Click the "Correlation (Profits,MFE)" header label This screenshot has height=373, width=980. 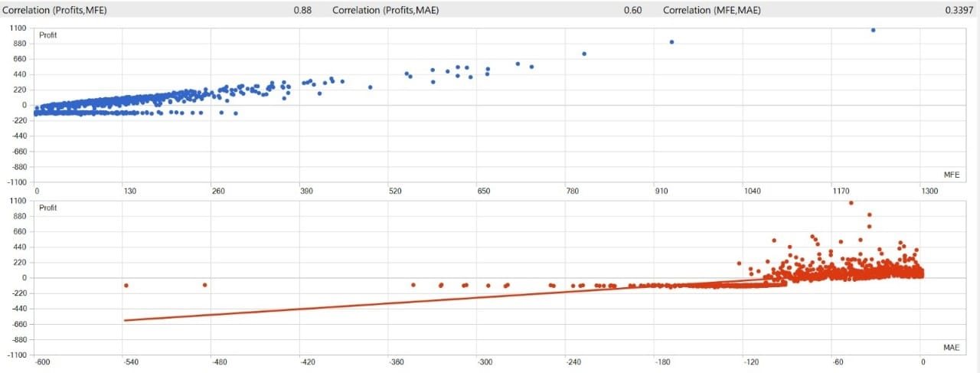(54, 11)
